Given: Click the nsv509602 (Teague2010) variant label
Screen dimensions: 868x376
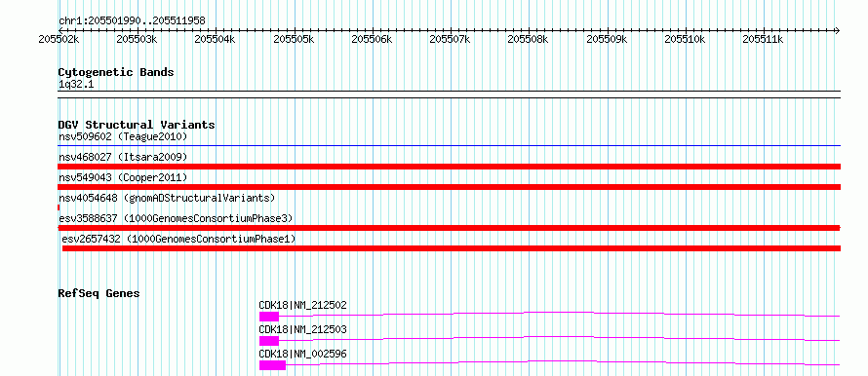Looking at the screenshot, I should pyautogui.click(x=123, y=136).
